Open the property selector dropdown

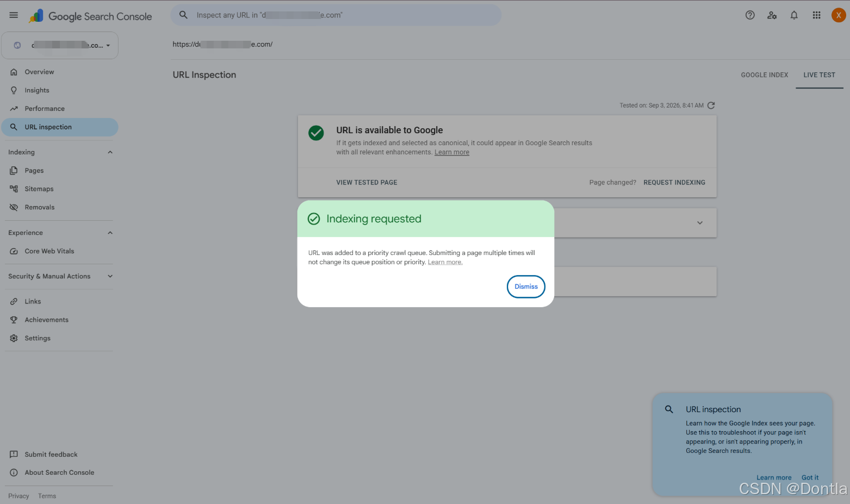pyautogui.click(x=60, y=45)
